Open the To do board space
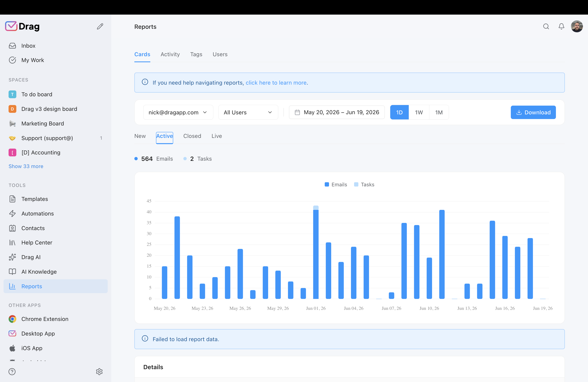The image size is (588, 382). coord(56,94)
